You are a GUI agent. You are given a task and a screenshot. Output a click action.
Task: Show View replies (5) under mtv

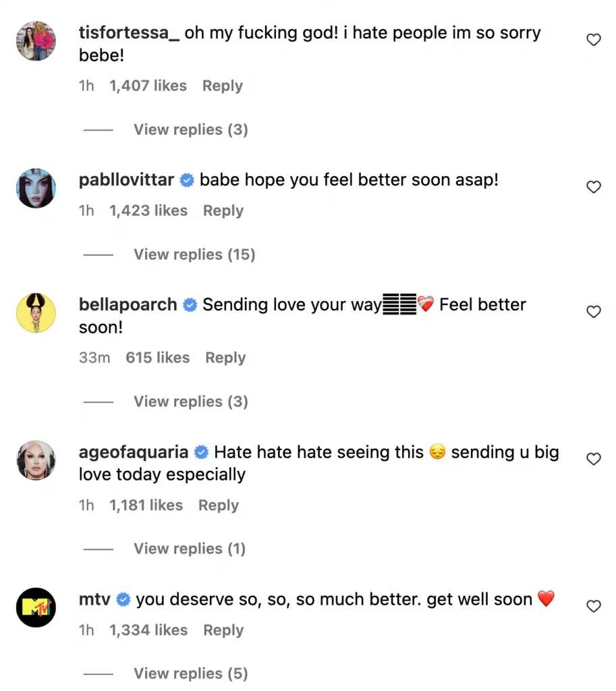pos(190,673)
